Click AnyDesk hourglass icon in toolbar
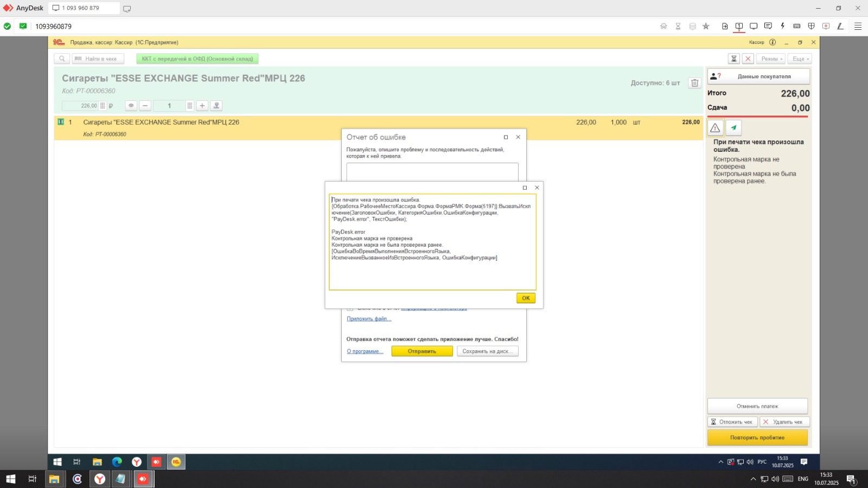Screen dimensions: 868x488 coord(678,26)
